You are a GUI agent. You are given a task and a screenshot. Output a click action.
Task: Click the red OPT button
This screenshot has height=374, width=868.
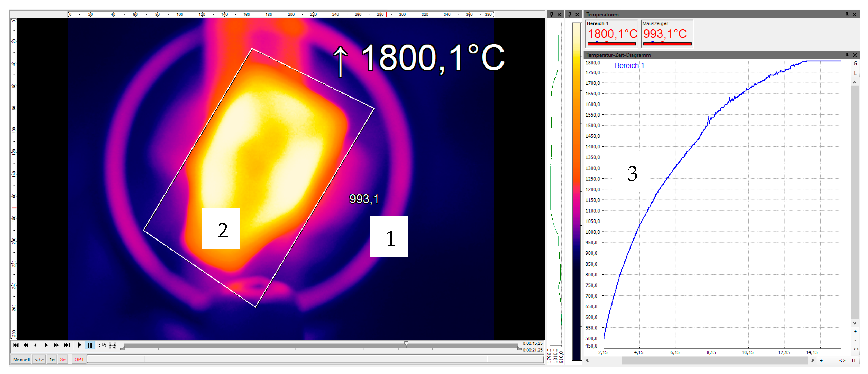pos(79,360)
